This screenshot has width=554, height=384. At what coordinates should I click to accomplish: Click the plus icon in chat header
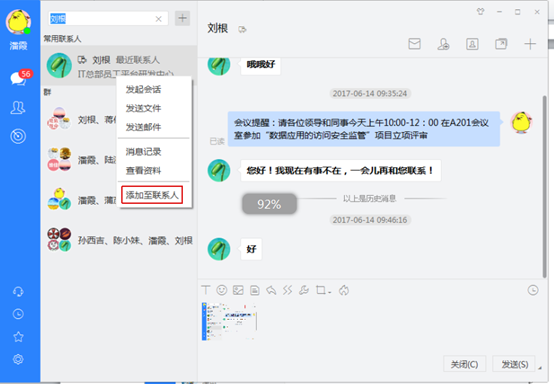pos(530,44)
